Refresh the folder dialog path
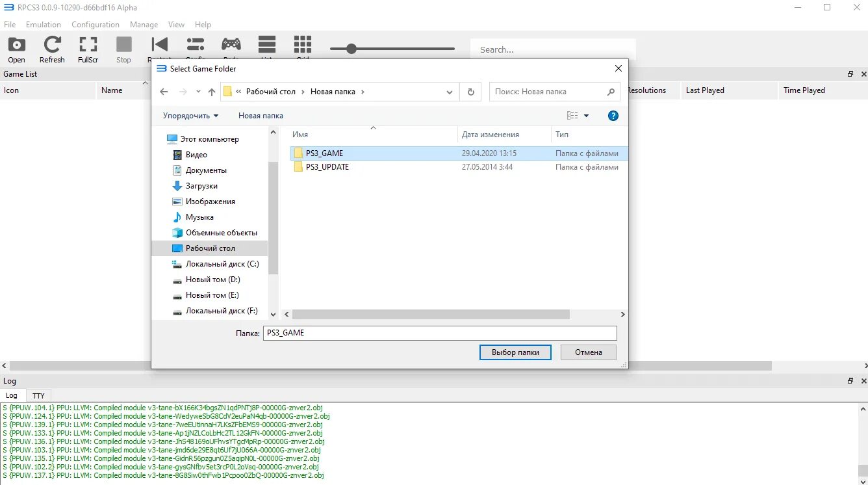 (x=470, y=92)
